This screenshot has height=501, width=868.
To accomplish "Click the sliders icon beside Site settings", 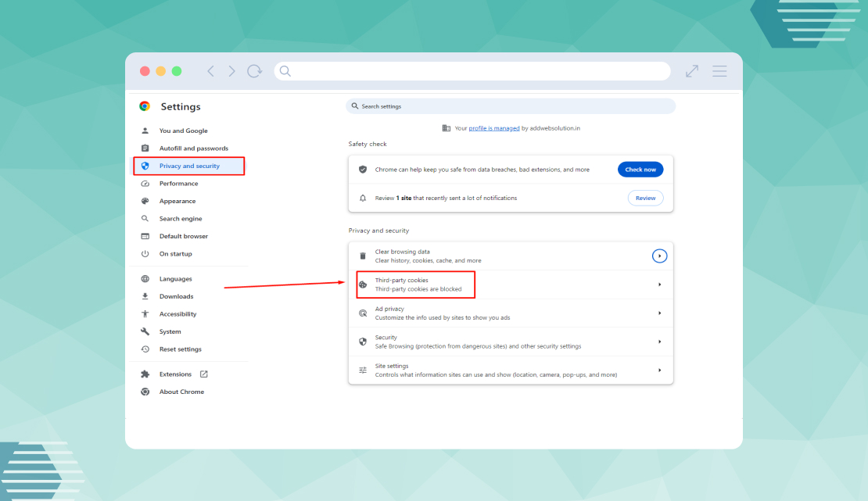I will tap(362, 368).
